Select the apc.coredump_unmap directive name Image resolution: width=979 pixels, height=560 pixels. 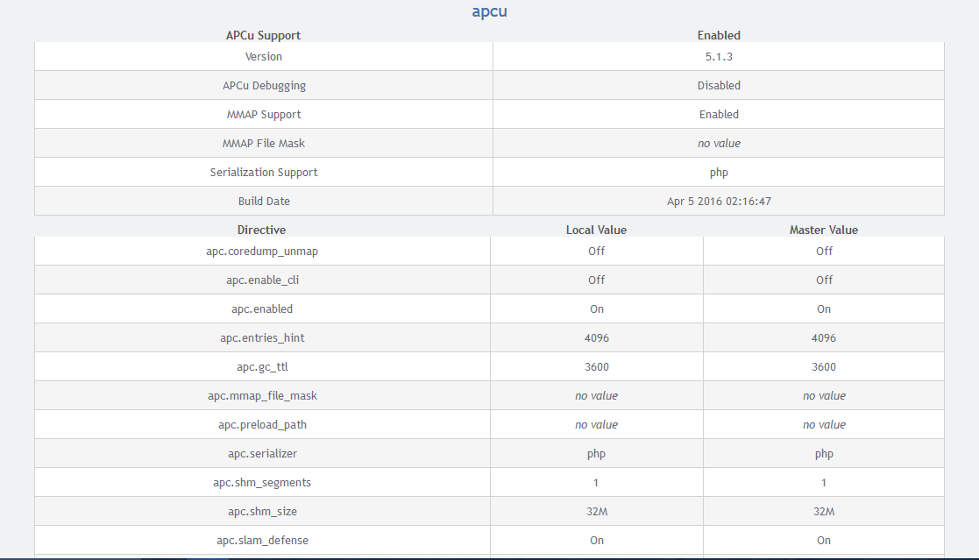click(x=262, y=252)
